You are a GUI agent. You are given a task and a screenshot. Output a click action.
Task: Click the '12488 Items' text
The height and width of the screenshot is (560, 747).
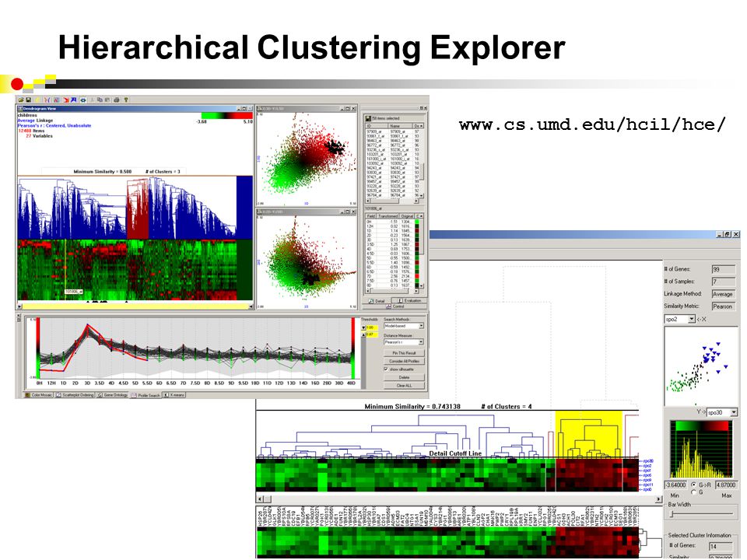click(x=31, y=131)
